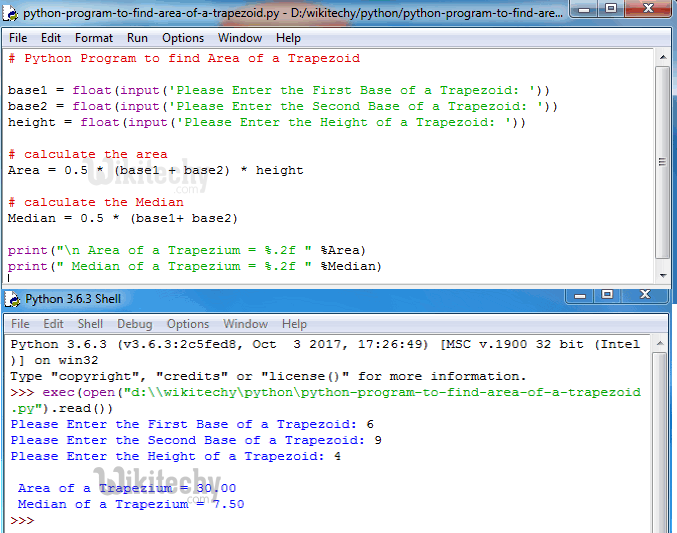Click the '# calculate the area' comment
Image resolution: width=677 pixels, height=533 pixels.
coord(88,154)
